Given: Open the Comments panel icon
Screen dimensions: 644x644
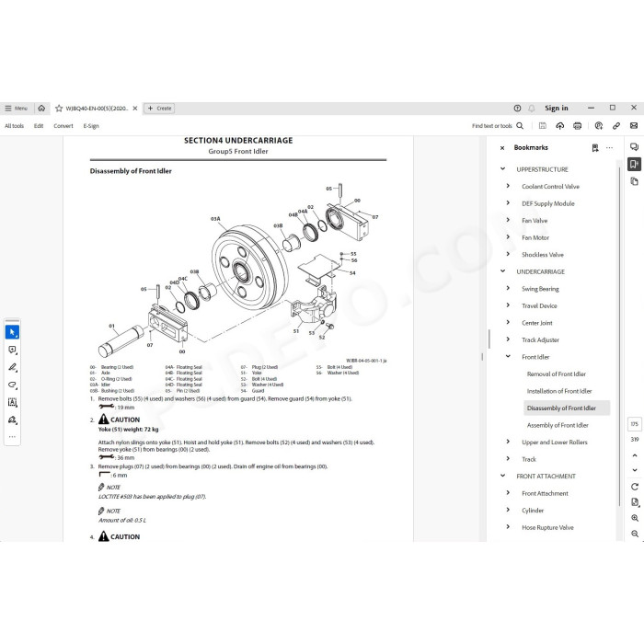Looking at the screenshot, I should click(x=634, y=147).
